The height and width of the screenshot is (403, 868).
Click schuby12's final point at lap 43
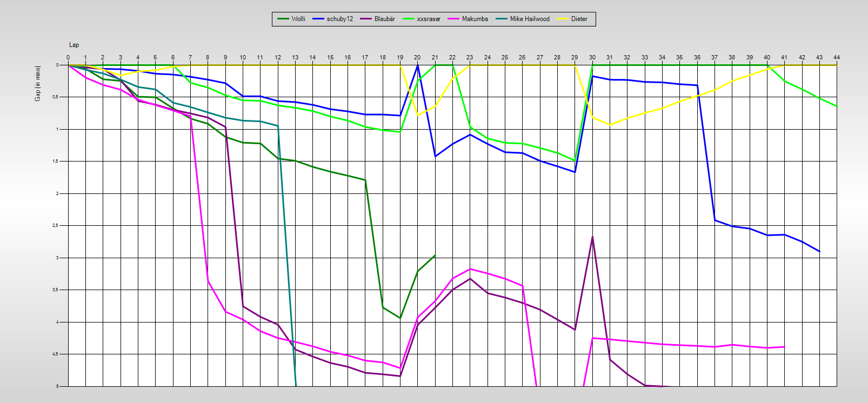pos(819,251)
